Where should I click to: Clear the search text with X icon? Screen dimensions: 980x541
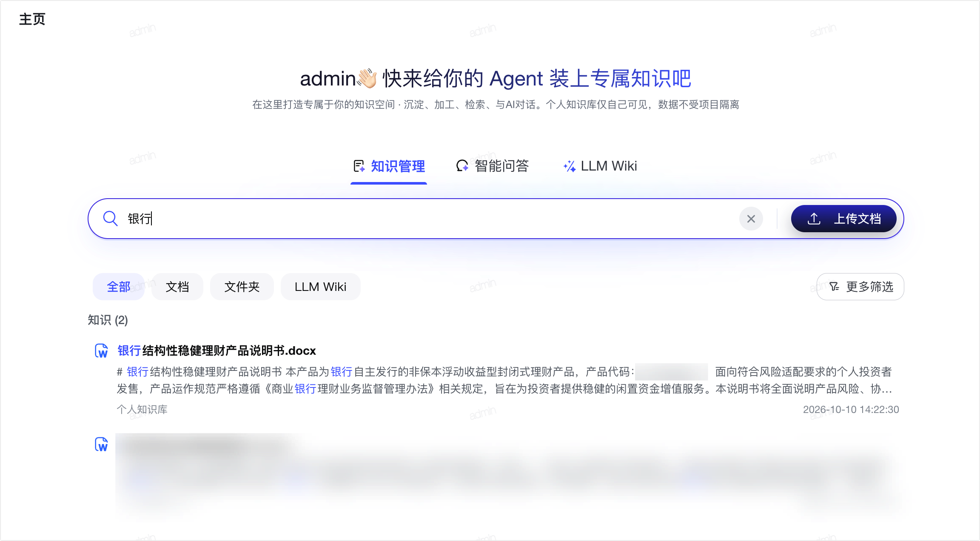point(751,219)
